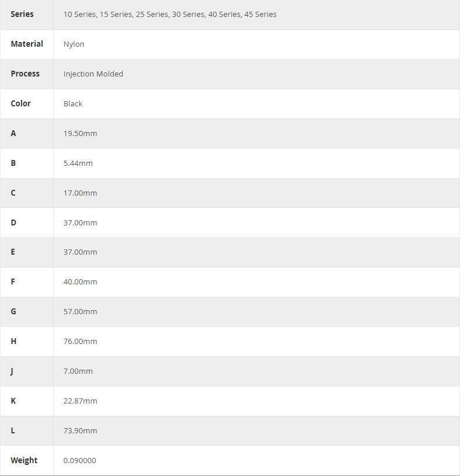Select the 19.50mm dimension value
460x476 pixels.
point(80,133)
